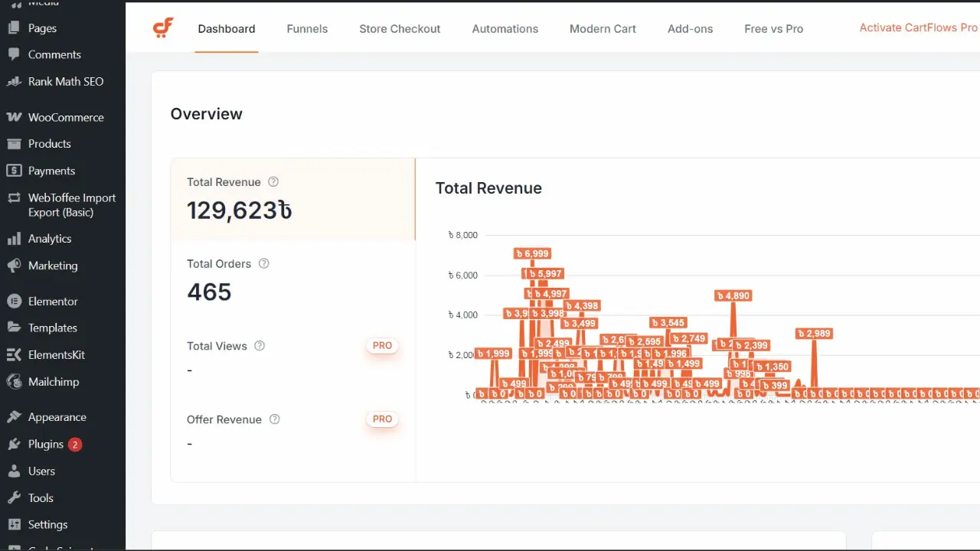Click the Total Views help icon

(x=260, y=346)
